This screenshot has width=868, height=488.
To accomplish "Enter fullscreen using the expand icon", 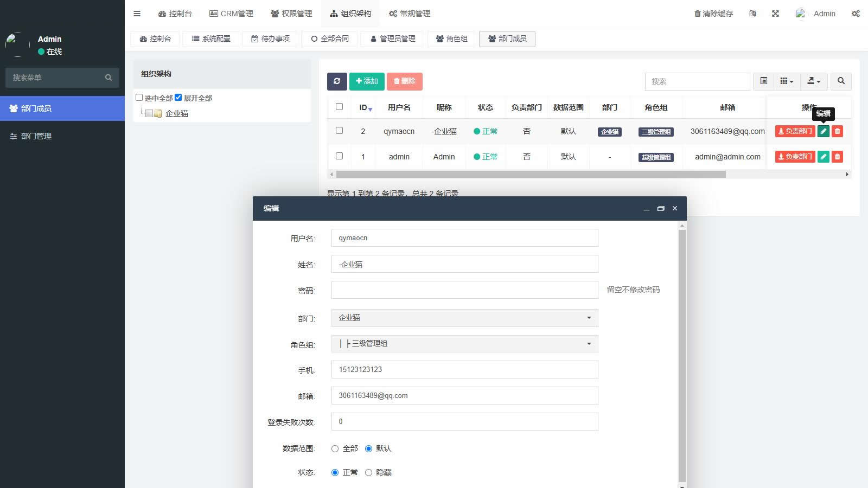I will pos(775,14).
